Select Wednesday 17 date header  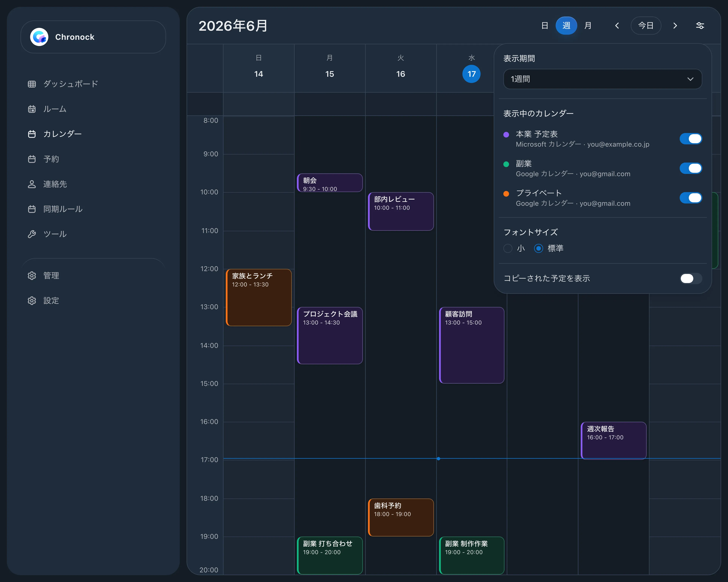click(x=471, y=74)
